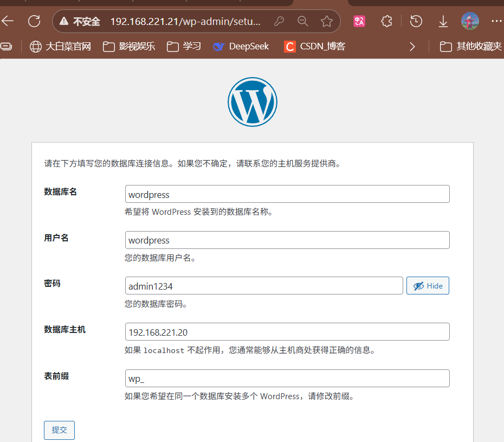Click the 数据库名 field label
Screen dimensions: 504x442
[61, 192]
